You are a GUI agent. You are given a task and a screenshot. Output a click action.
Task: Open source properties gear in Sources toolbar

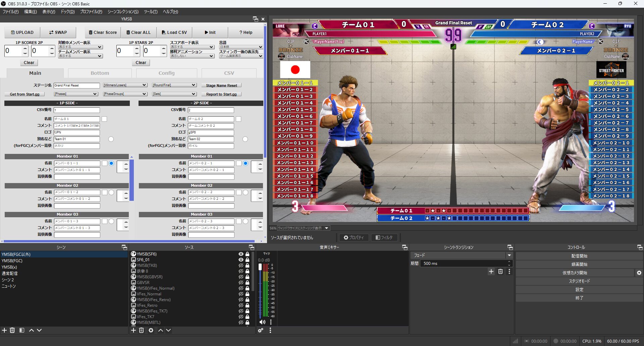[151, 330]
